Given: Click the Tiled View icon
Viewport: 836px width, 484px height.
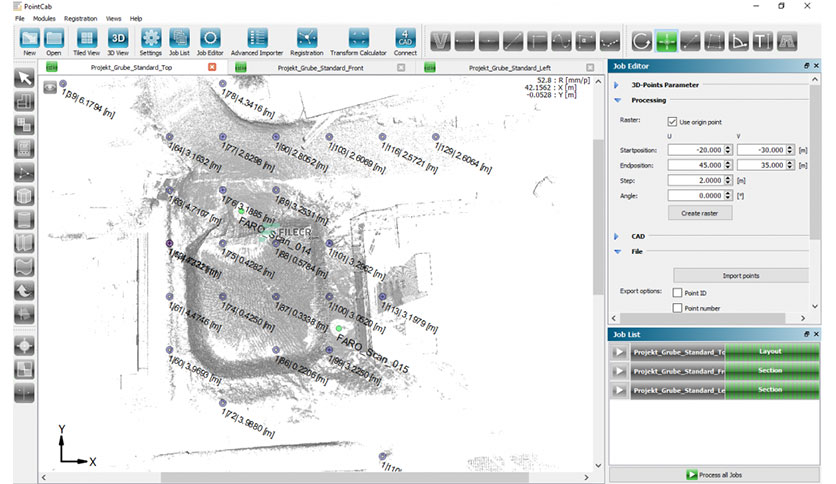Looking at the screenshot, I should pyautogui.click(x=86, y=42).
